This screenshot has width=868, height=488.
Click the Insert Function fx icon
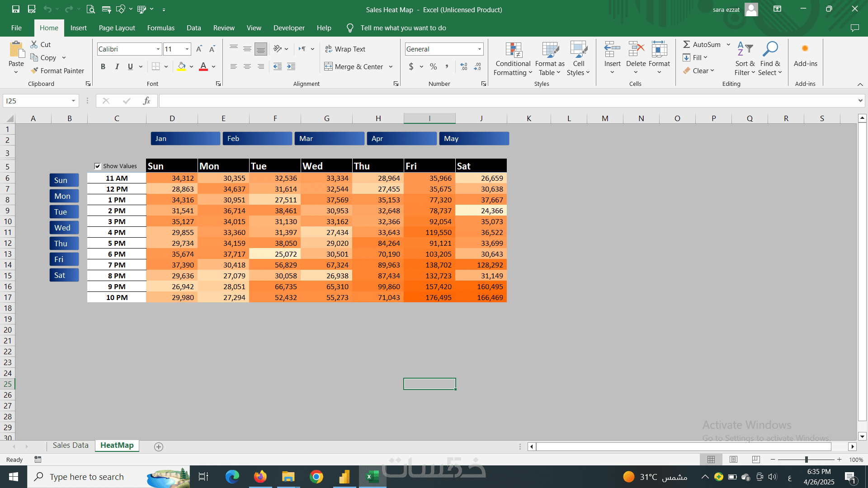(146, 101)
